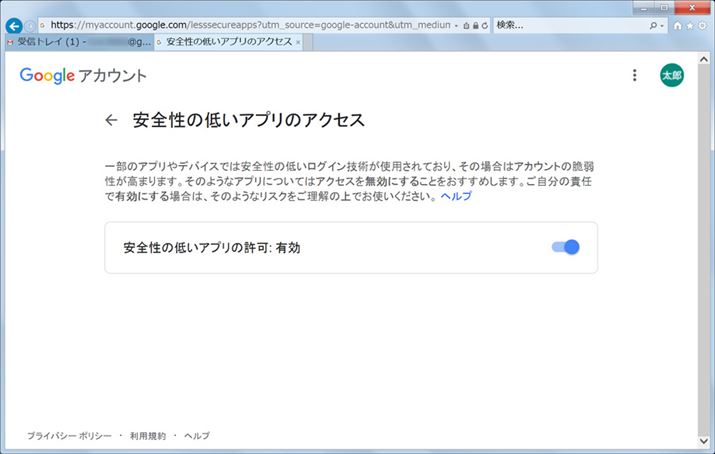Open the ヘルプ link in the description
Viewport: 715px width, 454px height.
pyautogui.click(x=456, y=196)
